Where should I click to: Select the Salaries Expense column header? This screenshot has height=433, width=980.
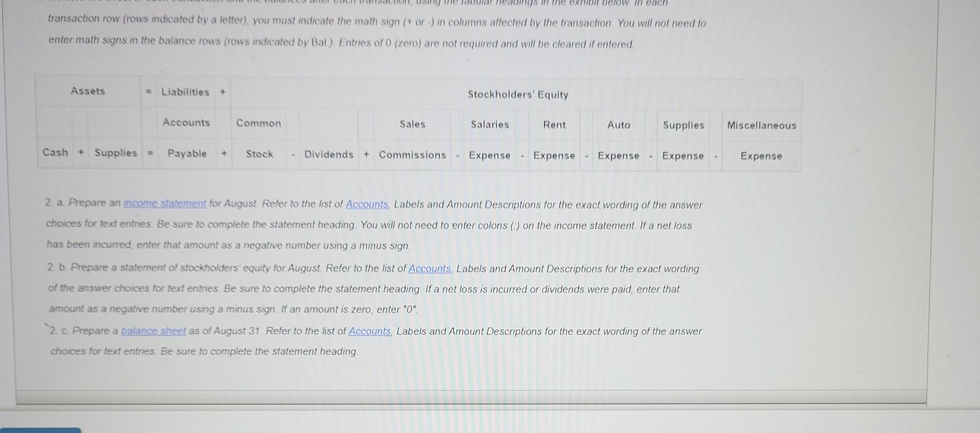coord(490,140)
